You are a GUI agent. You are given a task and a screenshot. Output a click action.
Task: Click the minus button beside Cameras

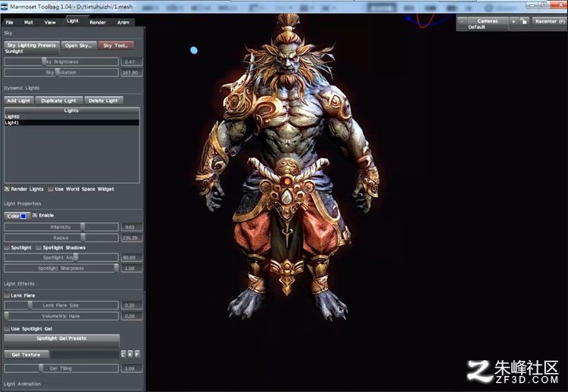462,21
